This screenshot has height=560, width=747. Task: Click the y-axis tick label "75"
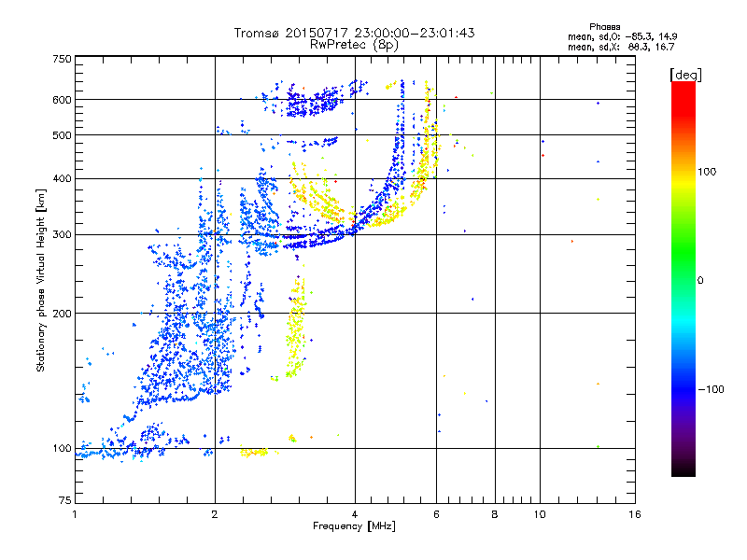tap(65, 500)
